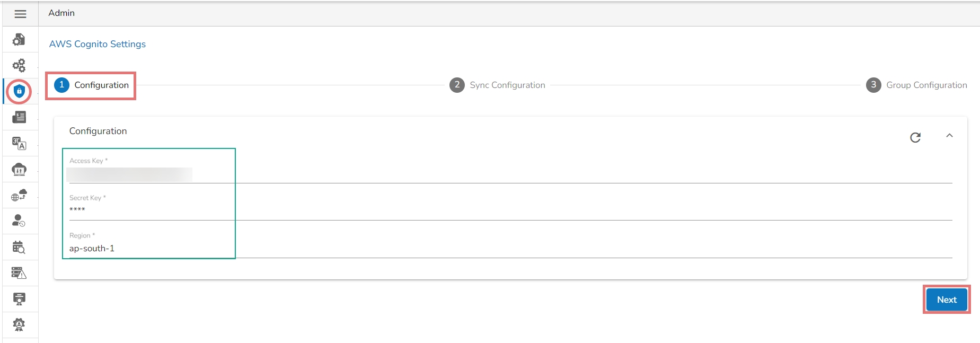
Task: Refresh the Configuration panel
Action: coord(915,138)
